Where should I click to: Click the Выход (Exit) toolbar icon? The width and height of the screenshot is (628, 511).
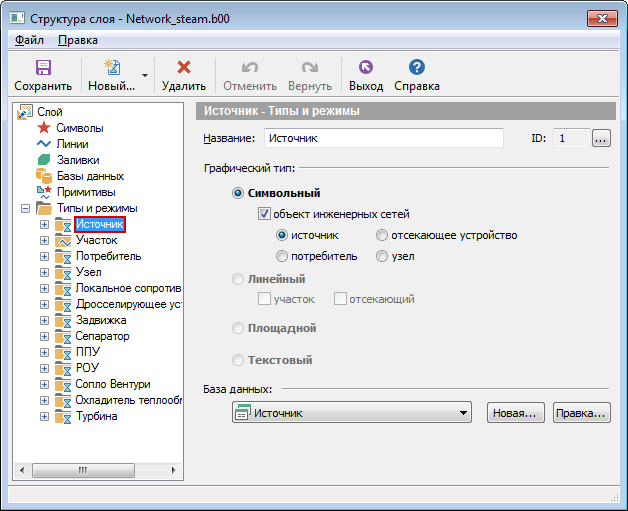[x=365, y=68]
